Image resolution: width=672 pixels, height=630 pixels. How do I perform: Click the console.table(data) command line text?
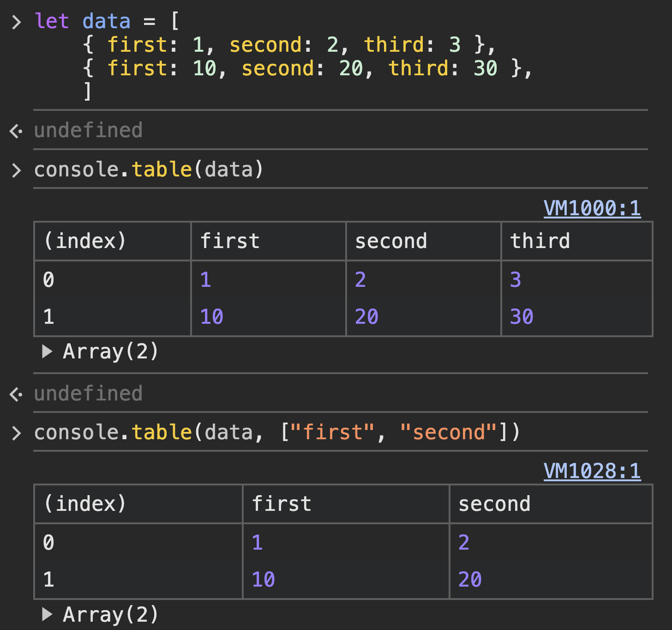pos(149,170)
